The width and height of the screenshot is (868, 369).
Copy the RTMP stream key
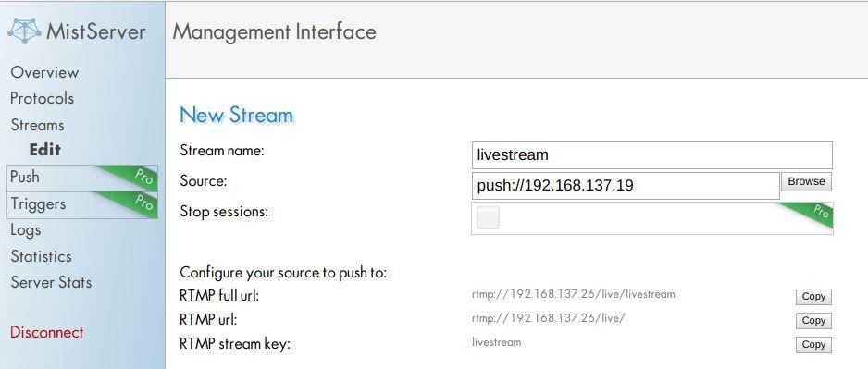tap(813, 345)
